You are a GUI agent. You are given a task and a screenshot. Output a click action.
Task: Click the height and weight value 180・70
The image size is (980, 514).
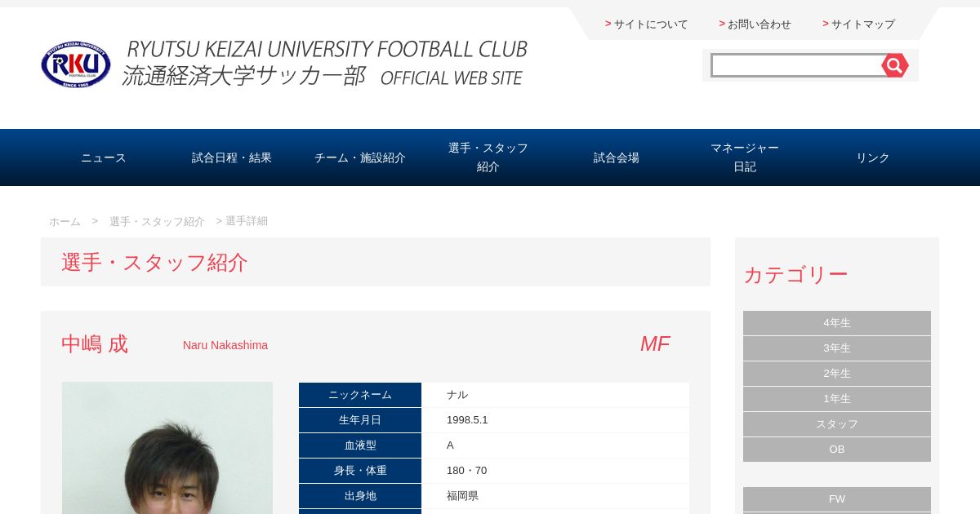click(x=466, y=471)
